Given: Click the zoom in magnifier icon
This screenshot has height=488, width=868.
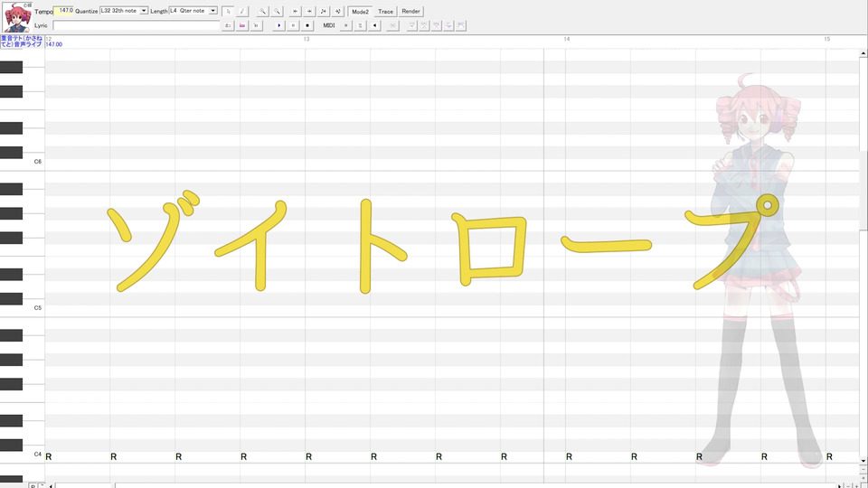Looking at the screenshot, I should tap(262, 11).
